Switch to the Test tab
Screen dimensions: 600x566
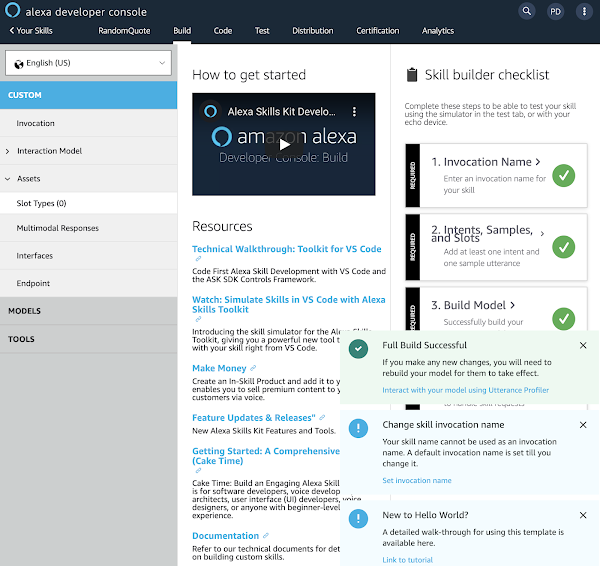click(262, 31)
